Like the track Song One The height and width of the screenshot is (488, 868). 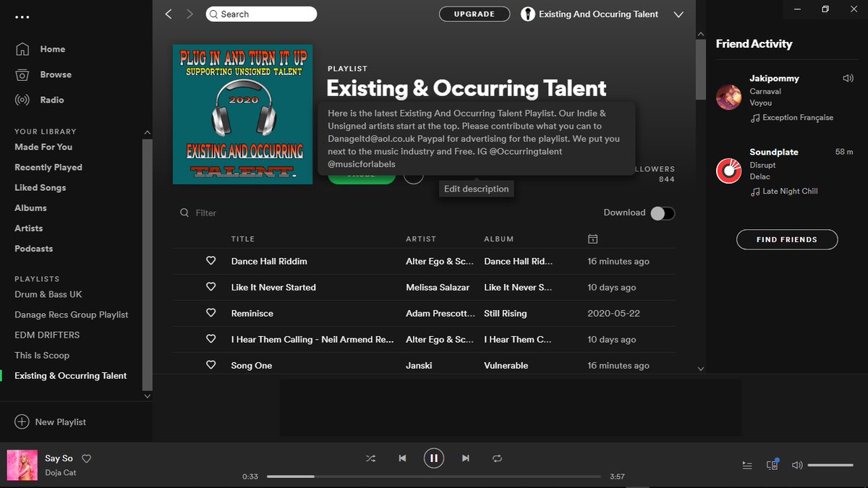coord(211,365)
